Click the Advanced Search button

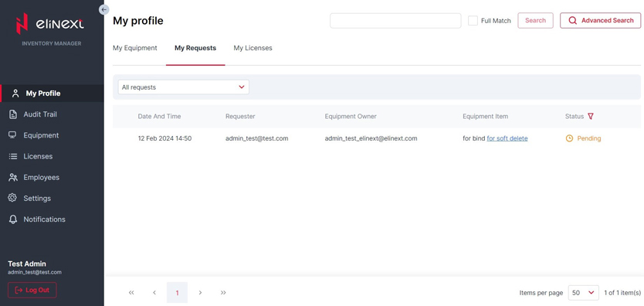click(x=600, y=21)
